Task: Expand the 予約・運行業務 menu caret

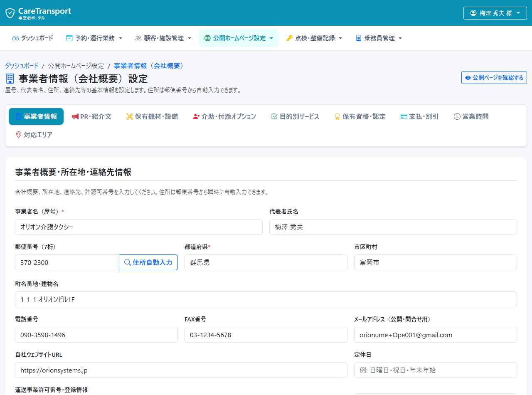Action: [121, 38]
